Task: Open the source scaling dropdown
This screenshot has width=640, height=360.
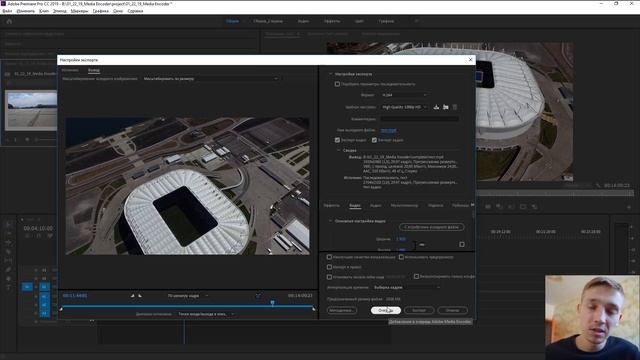Action: tap(210, 79)
